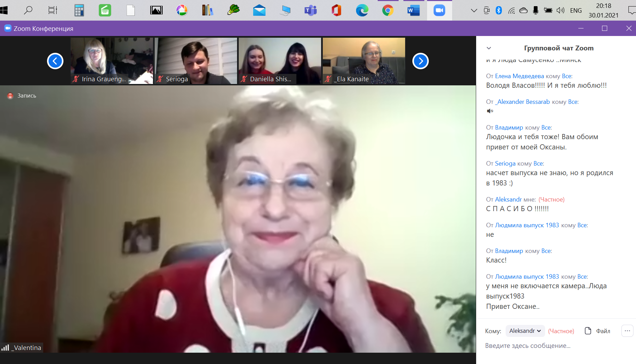Show previous participants with left arrow
This screenshot has width=636, height=364.
pyautogui.click(x=55, y=61)
